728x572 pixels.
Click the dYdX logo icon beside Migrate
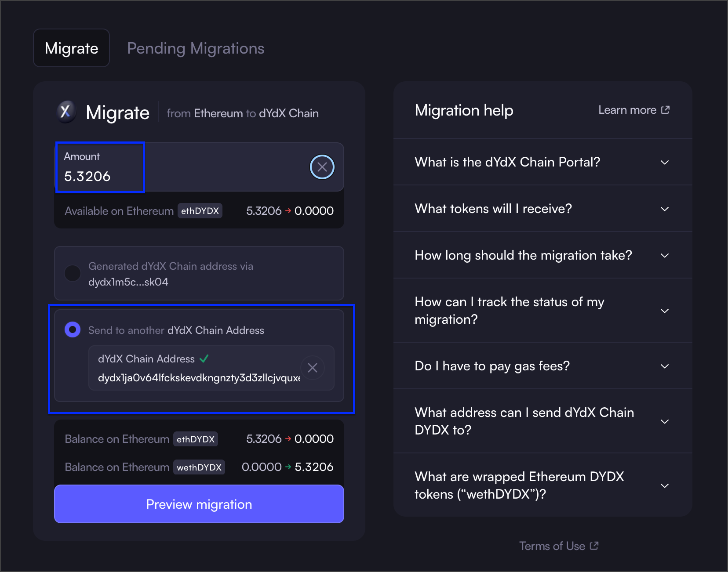coord(66,112)
